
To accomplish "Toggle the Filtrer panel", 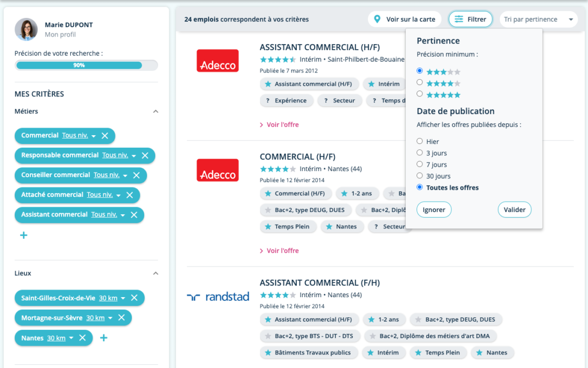I will pos(470,20).
